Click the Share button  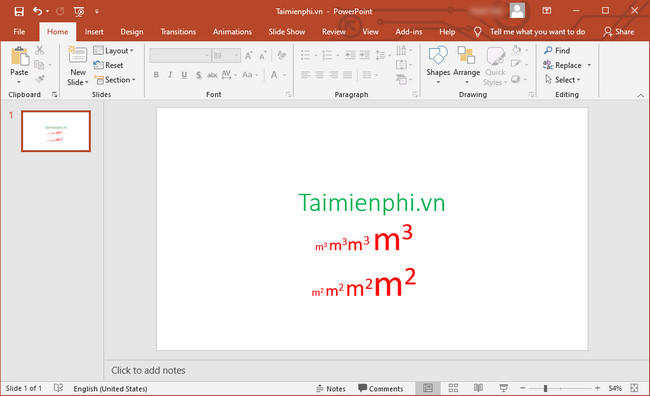(x=618, y=32)
